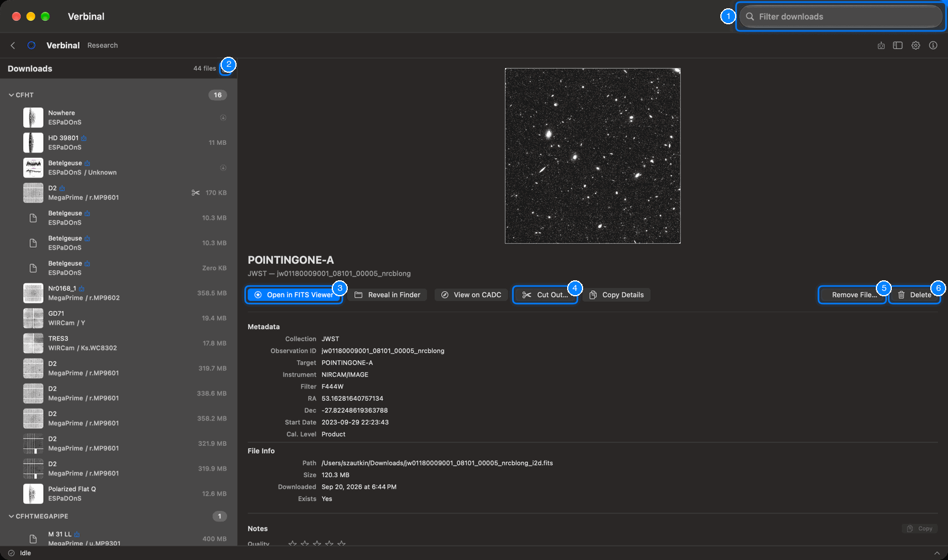948x560 pixels.
Task: Select the Nr0168_1 MegaPrime r.MP9602 row
Action: (118, 293)
